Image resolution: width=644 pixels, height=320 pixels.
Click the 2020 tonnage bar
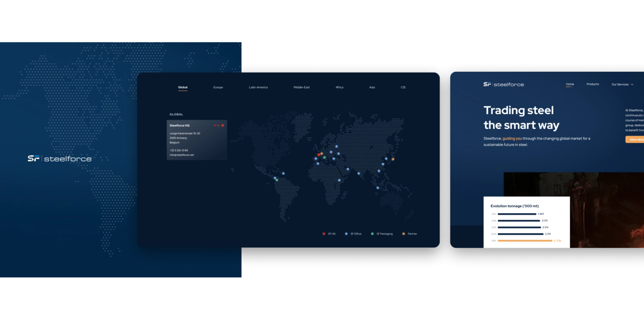pos(521,234)
